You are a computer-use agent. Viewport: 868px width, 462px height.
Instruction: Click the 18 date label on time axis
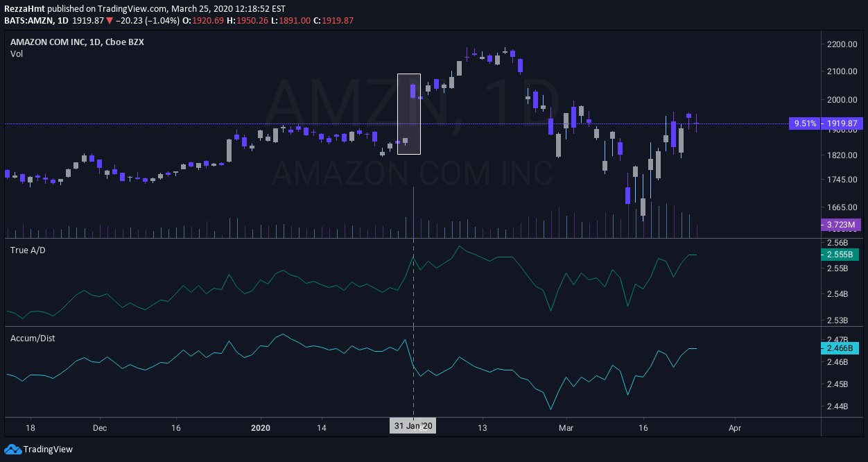click(31, 428)
